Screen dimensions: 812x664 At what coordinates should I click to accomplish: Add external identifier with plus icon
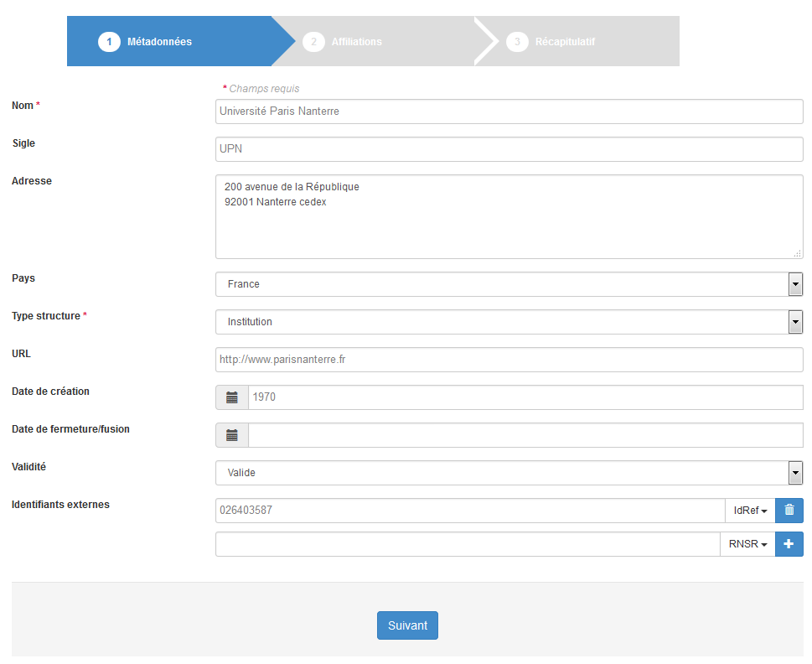789,544
